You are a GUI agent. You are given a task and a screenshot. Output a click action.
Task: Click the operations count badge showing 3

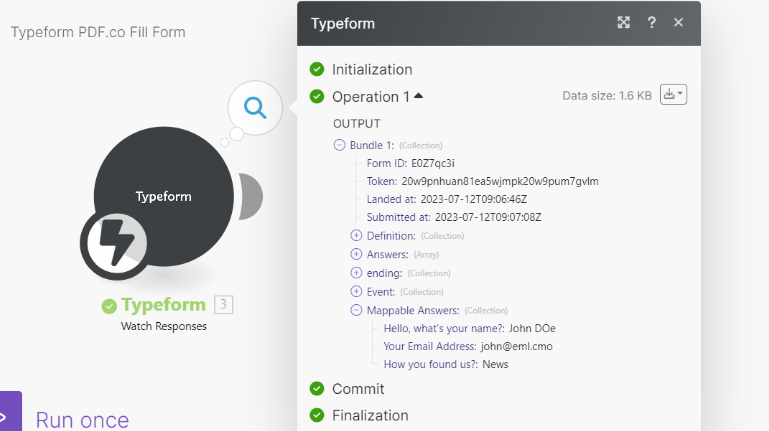[x=223, y=304]
